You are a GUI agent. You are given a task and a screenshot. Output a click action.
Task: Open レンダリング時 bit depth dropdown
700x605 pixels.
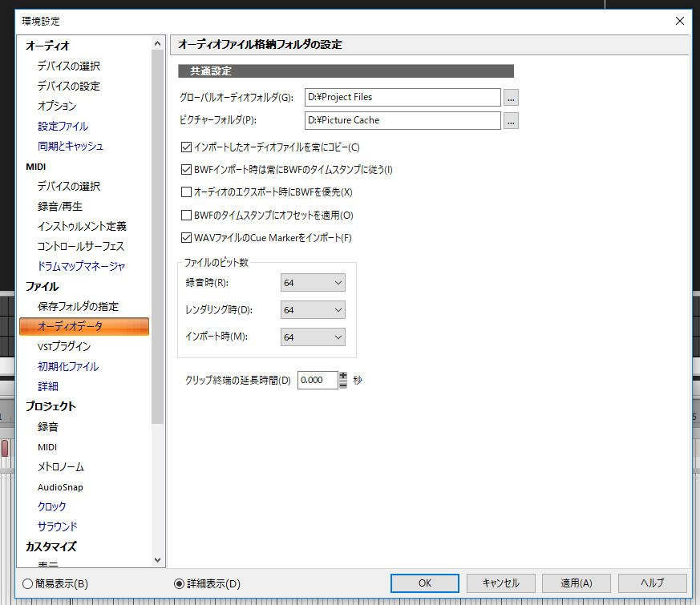tap(313, 310)
